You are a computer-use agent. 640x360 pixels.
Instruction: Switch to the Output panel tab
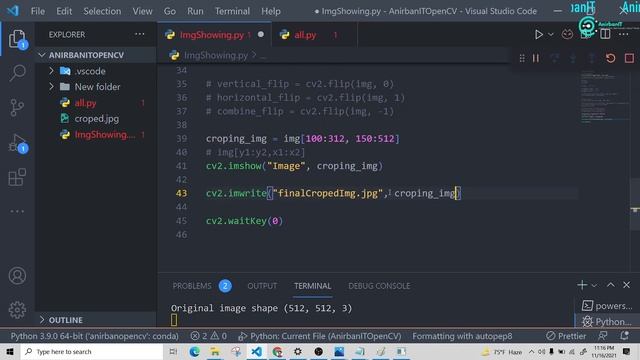pyautogui.click(x=262, y=286)
